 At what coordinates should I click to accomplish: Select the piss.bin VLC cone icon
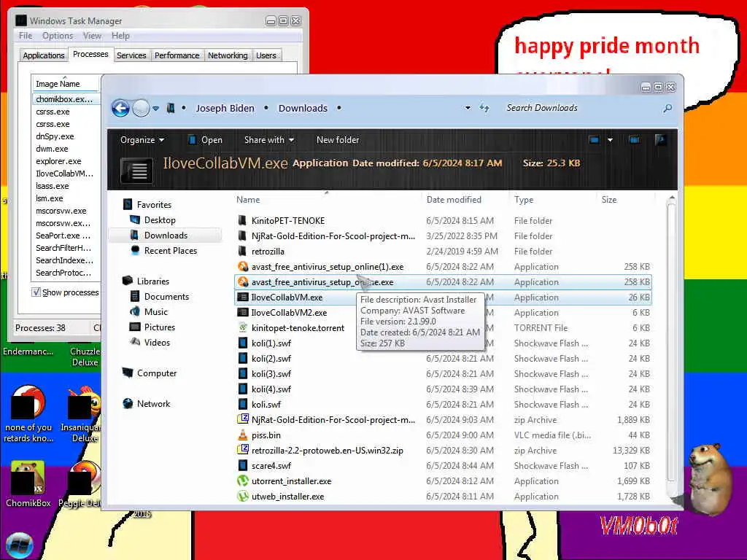click(243, 435)
